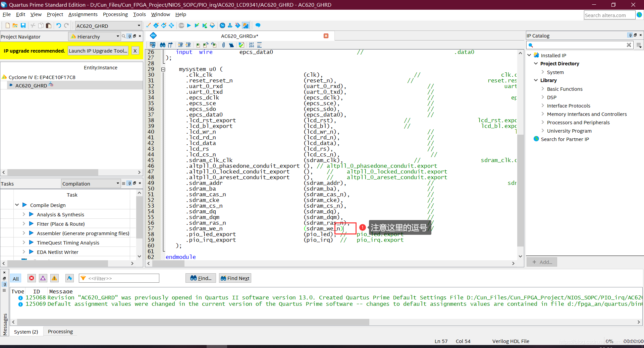644x348 pixels.
Task: Click search magnifier in Project Navigator
Action: [x=124, y=36]
